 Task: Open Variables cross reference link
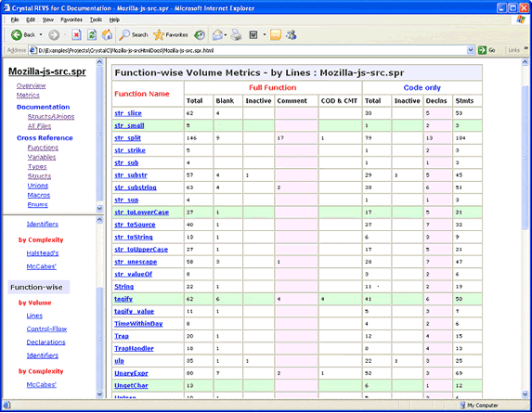[x=42, y=157]
